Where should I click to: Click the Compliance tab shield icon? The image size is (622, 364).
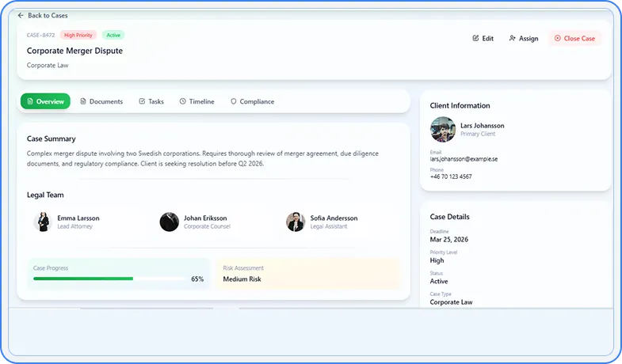coord(233,101)
